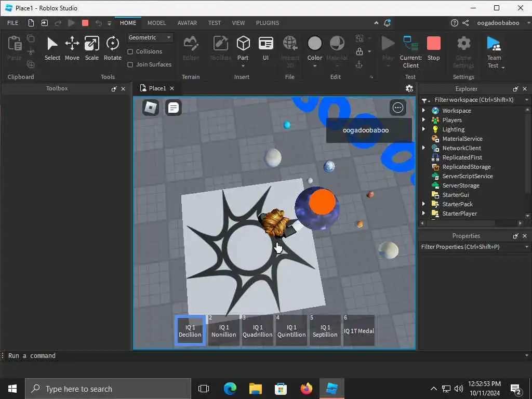Open the UI insert tool
This screenshot has width=532, height=399.
(x=265, y=48)
